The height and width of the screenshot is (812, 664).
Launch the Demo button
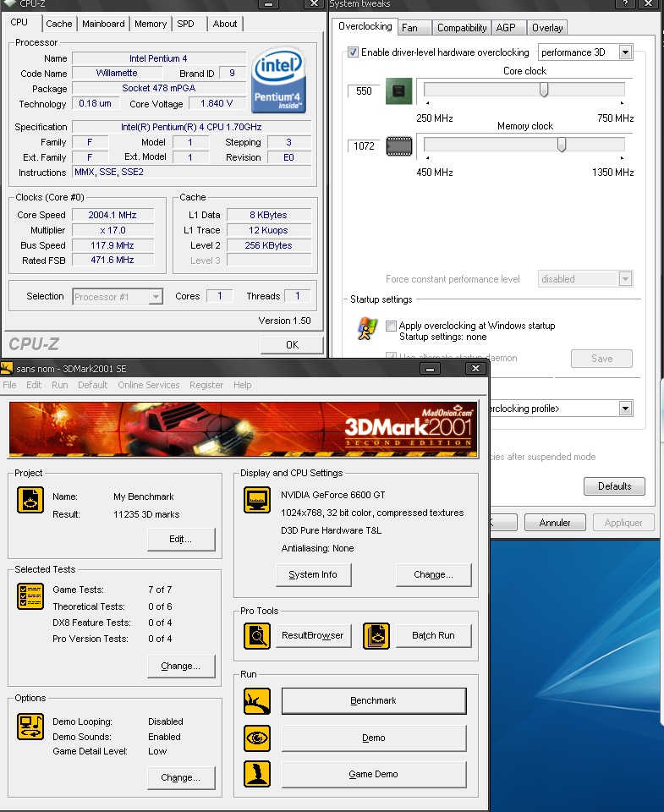(x=374, y=738)
